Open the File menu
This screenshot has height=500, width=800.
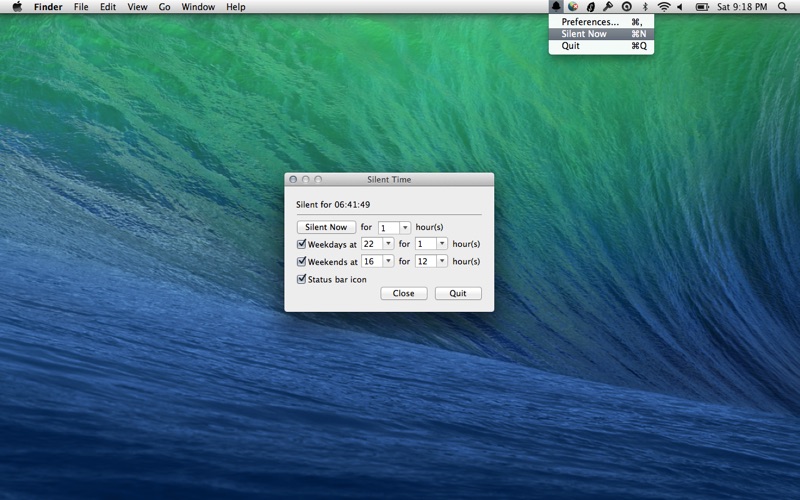tap(81, 7)
